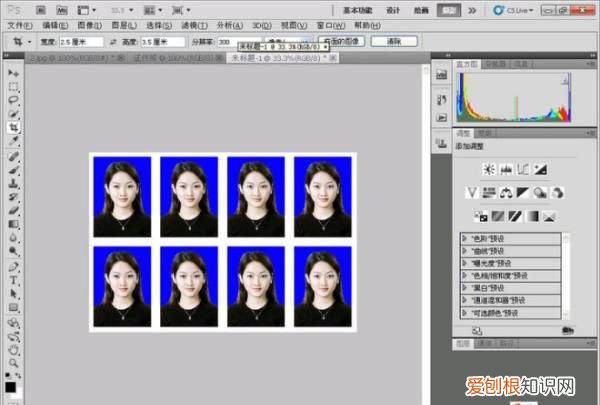Add a Curves adjustment layer
Screen dimensions: 600x405
tap(522, 169)
